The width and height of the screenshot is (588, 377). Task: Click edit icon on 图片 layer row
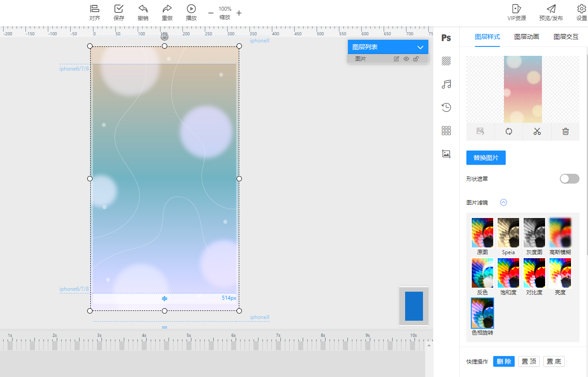(x=396, y=59)
